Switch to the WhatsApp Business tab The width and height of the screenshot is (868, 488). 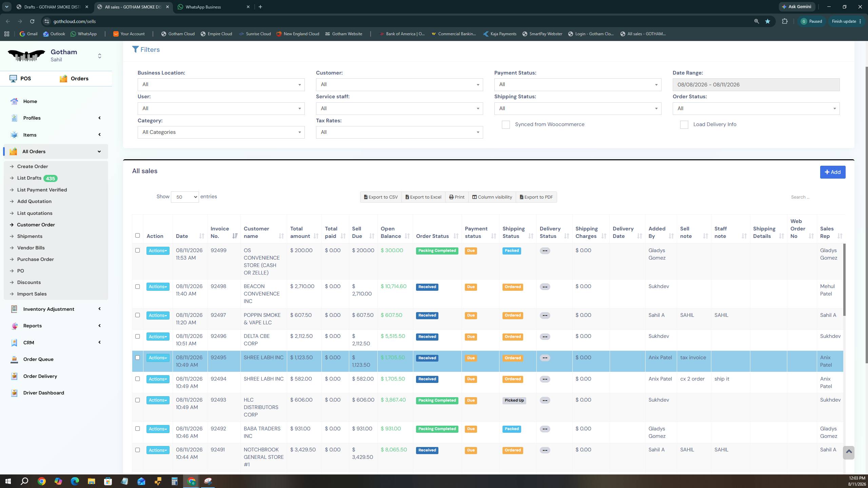point(214,7)
